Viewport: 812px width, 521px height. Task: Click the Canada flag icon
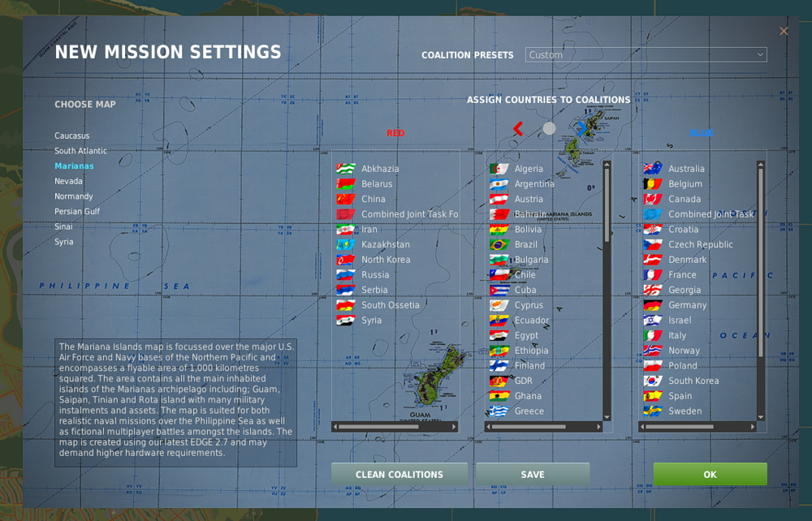point(653,199)
